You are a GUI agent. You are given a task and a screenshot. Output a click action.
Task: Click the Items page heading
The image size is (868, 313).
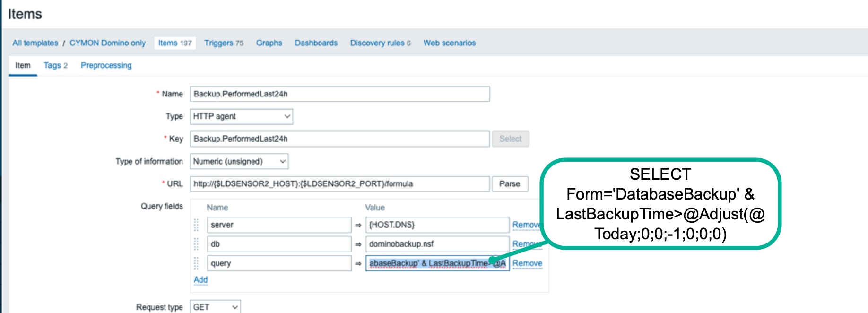[25, 14]
